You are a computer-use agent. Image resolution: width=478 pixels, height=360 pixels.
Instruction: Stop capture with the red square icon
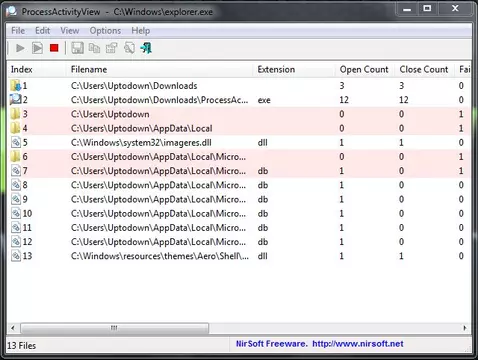(54, 48)
